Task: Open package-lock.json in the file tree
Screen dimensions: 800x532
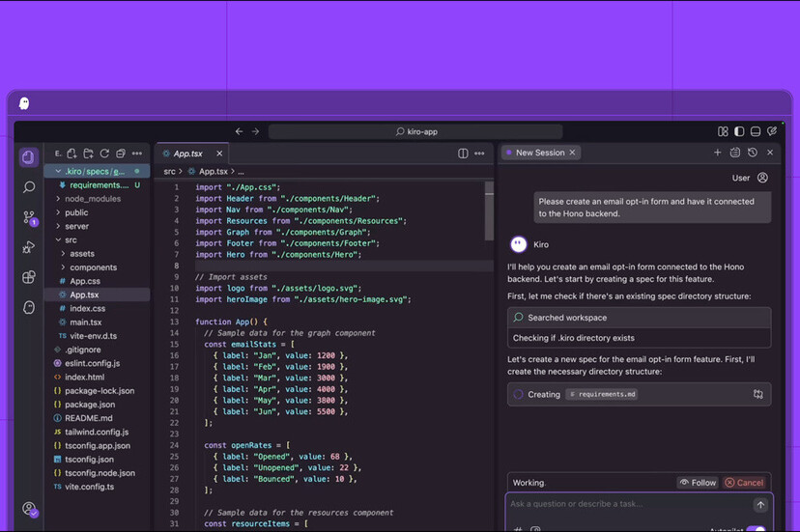Action: [x=97, y=391]
